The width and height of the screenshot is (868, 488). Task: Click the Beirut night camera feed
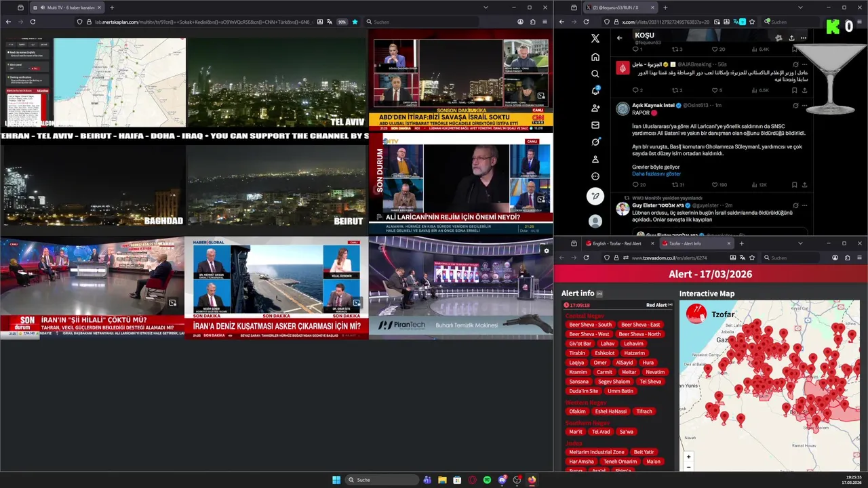pyautogui.click(x=277, y=186)
